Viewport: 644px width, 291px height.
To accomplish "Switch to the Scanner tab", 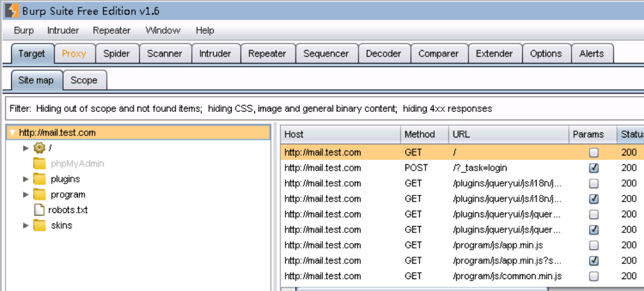I will click(165, 54).
